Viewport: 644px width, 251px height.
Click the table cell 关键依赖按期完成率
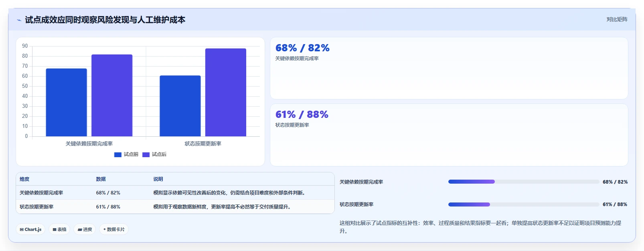(41, 193)
